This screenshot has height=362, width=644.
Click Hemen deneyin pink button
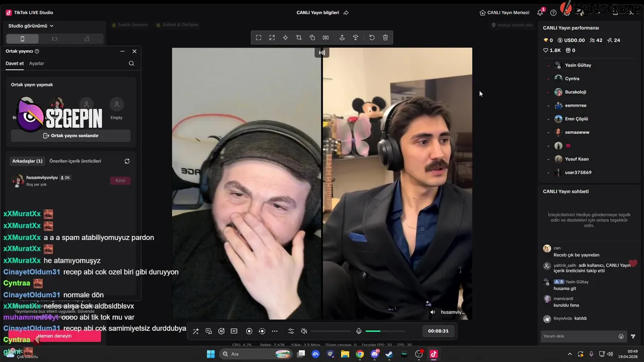(54, 336)
